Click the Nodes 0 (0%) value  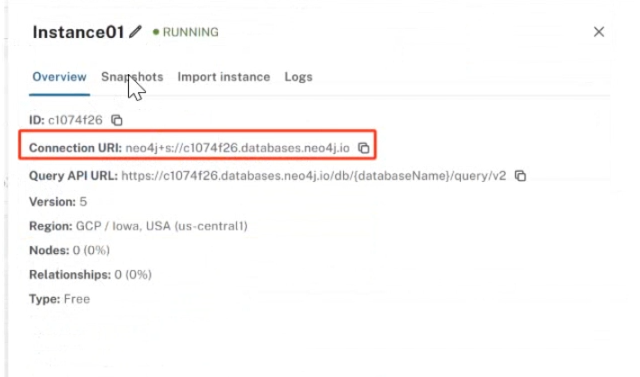pyautogui.click(x=91, y=250)
